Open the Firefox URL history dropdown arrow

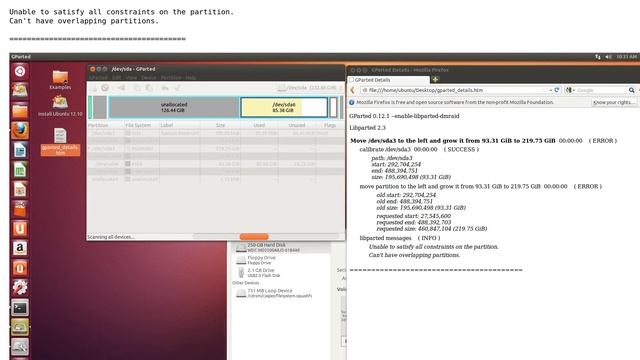click(x=551, y=90)
